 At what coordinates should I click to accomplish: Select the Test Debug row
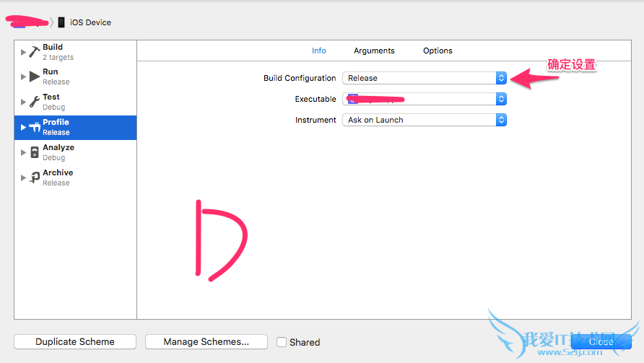(x=76, y=102)
